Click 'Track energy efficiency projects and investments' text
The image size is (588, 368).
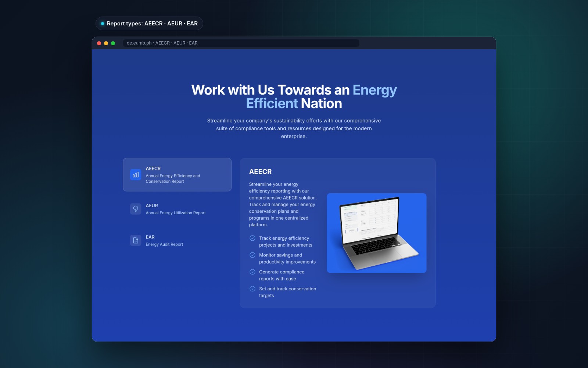(286, 242)
